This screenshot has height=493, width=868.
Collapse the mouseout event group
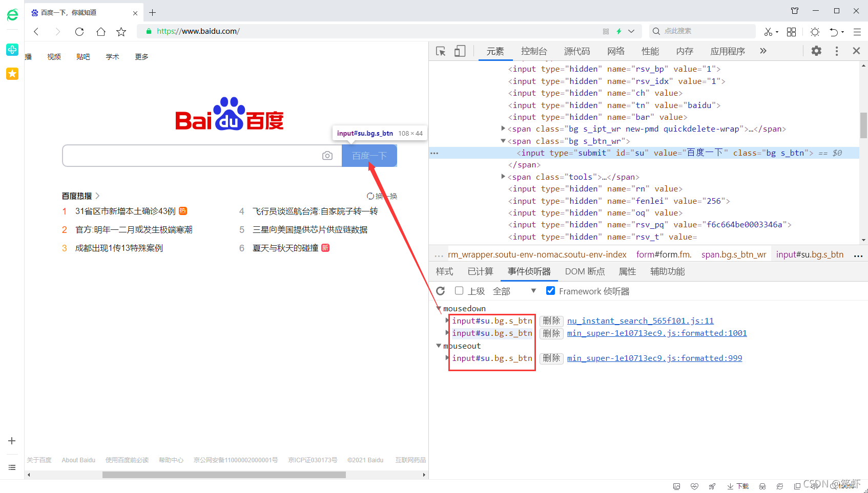439,346
